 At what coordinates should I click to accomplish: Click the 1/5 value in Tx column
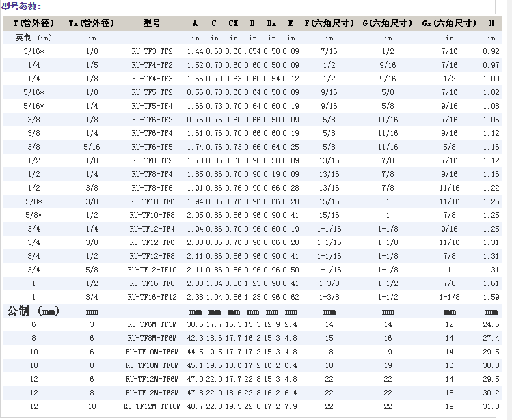tap(92, 65)
